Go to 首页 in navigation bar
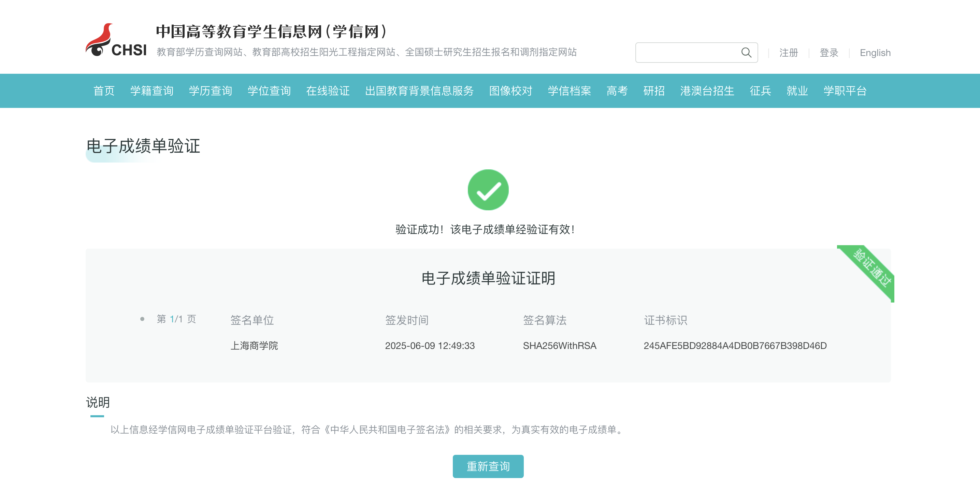980x504 pixels. point(104,90)
